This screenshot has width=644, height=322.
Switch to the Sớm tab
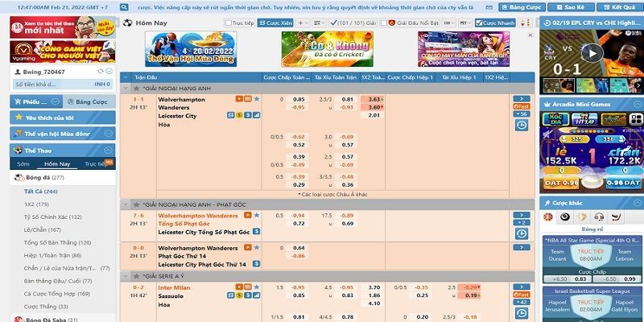pos(23,163)
